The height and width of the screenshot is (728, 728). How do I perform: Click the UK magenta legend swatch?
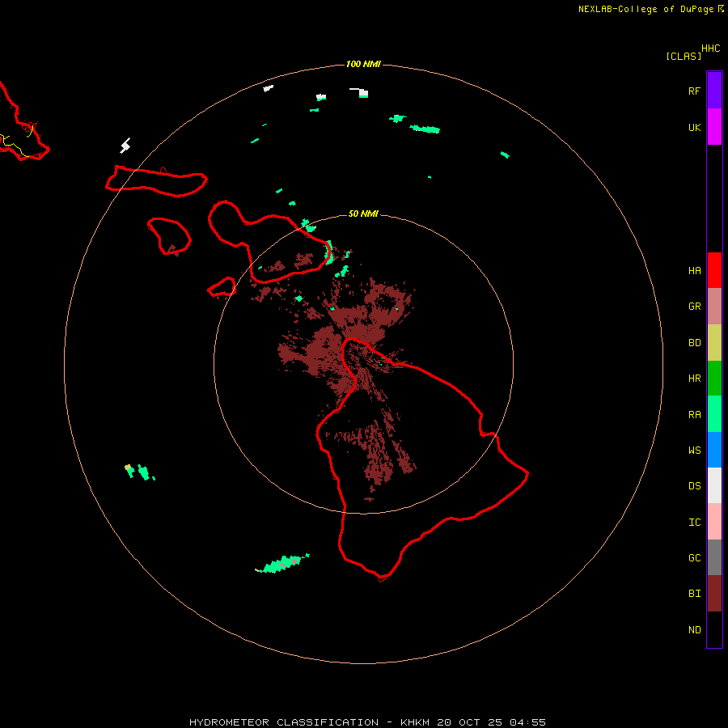[x=714, y=127]
